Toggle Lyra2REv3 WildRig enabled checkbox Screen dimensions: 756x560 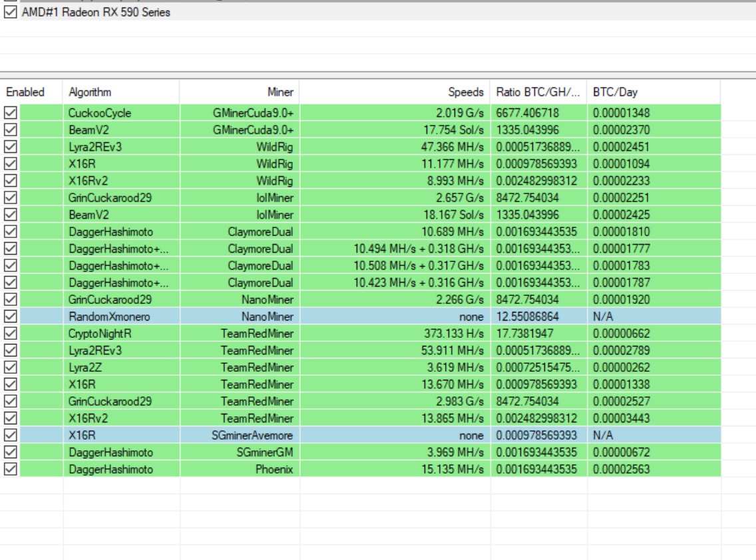click(10, 146)
